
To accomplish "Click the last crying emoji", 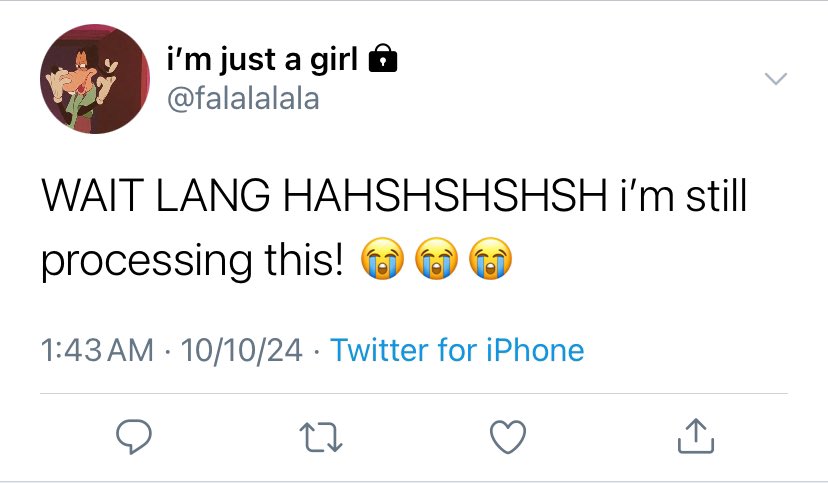I will [491, 258].
